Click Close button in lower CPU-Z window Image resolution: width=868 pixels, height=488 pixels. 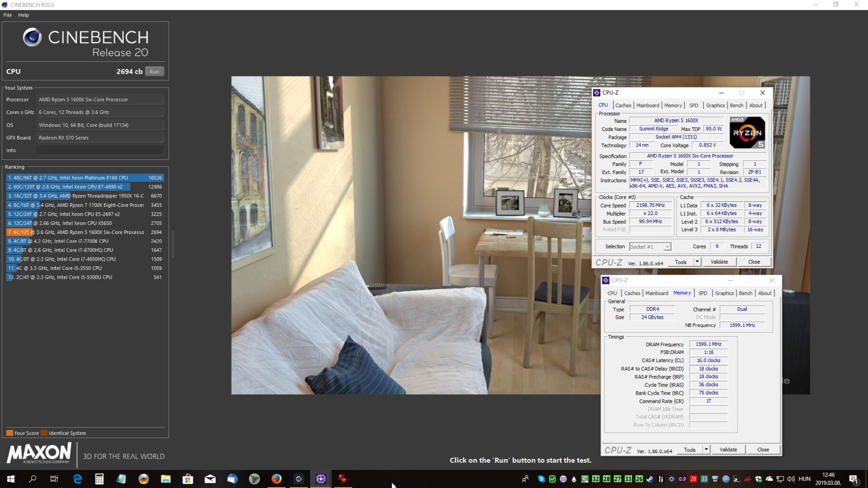pos(763,449)
